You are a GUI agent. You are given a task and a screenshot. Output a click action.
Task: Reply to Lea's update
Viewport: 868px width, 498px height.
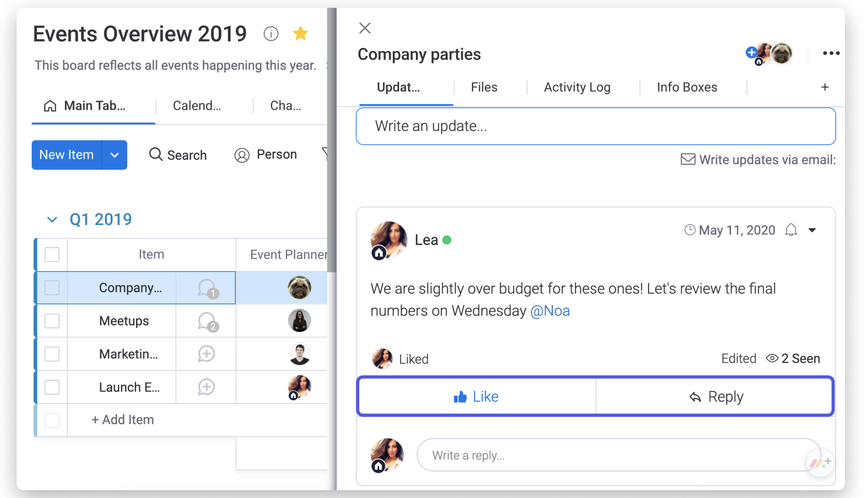pos(715,396)
